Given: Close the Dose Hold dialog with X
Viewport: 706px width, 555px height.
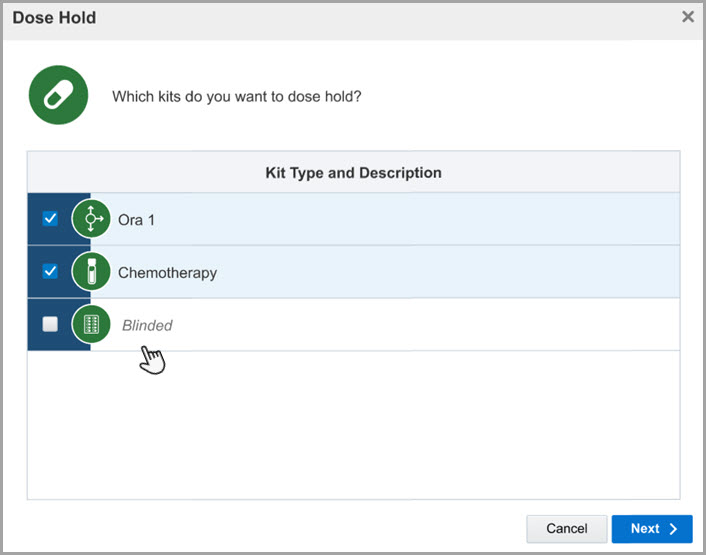Looking at the screenshot, I should 688,17.
